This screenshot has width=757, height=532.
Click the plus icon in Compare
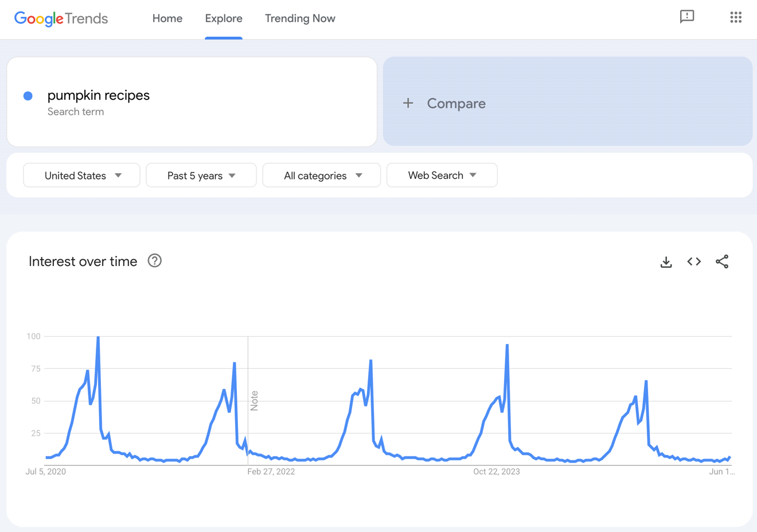[408, 103]
